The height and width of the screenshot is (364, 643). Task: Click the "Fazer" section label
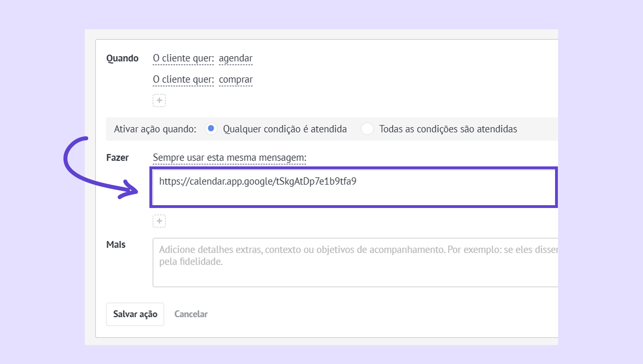[x=117, y=157]
